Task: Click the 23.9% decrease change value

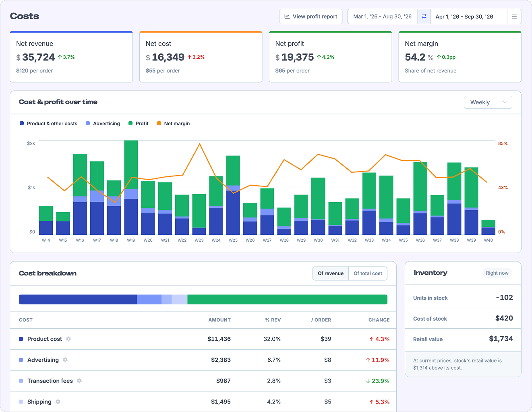Action: point(378,381)
